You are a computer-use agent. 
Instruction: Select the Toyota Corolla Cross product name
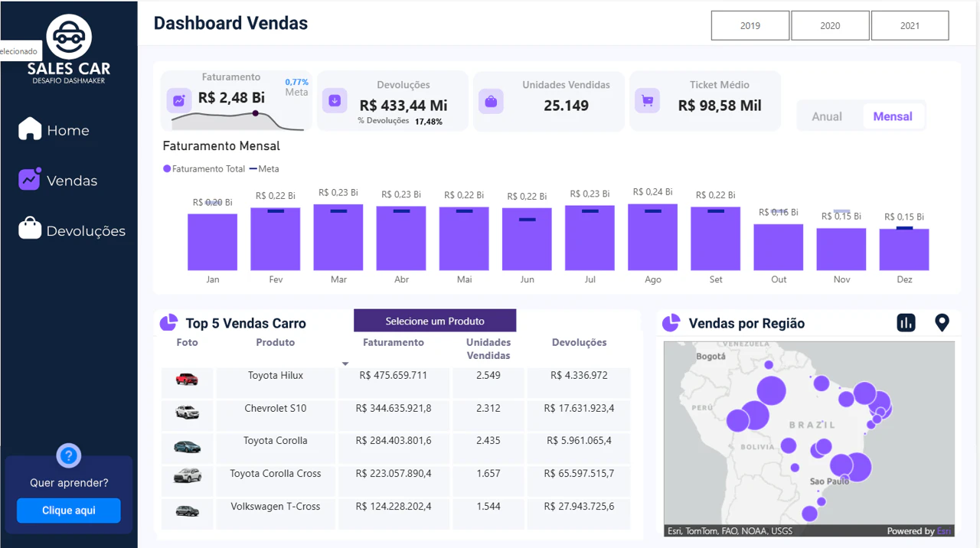[276, 473]
